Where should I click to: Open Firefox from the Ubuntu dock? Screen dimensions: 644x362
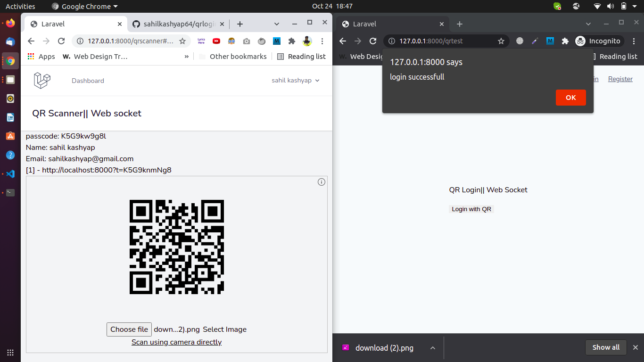coord(10,23)
